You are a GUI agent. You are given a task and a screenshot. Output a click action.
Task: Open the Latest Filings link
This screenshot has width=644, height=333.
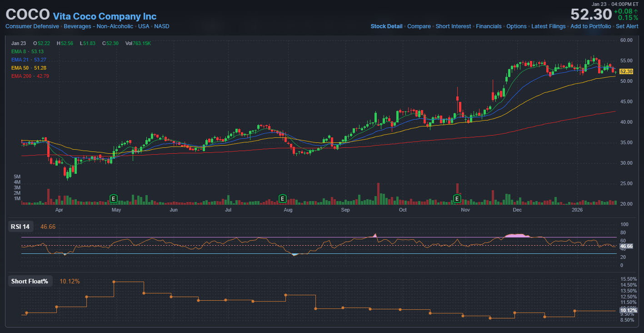tap(549, 26)
